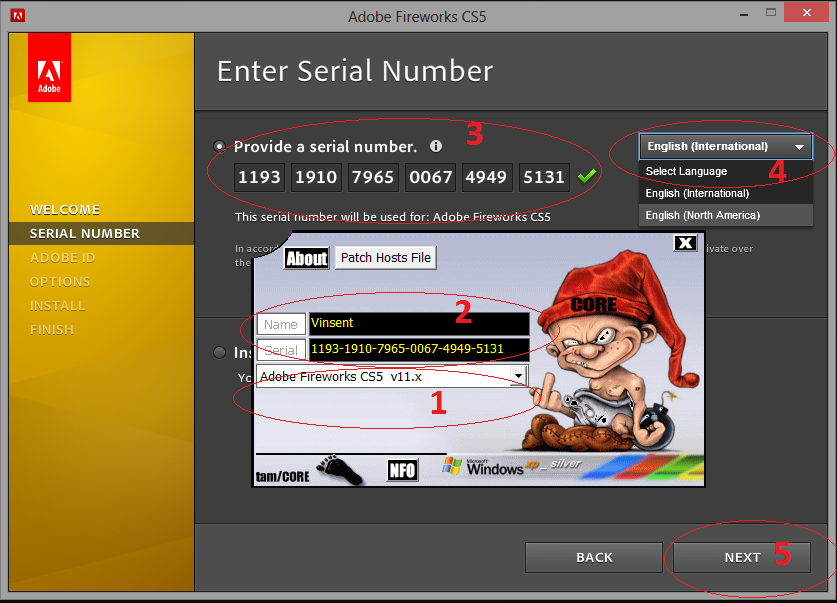Image resolution: width=837 pixels, height=603 pixels.
Task: Maximize the Adobe Fireworks CS5 window
Action: pyautogui.click(x=771, y=13)
